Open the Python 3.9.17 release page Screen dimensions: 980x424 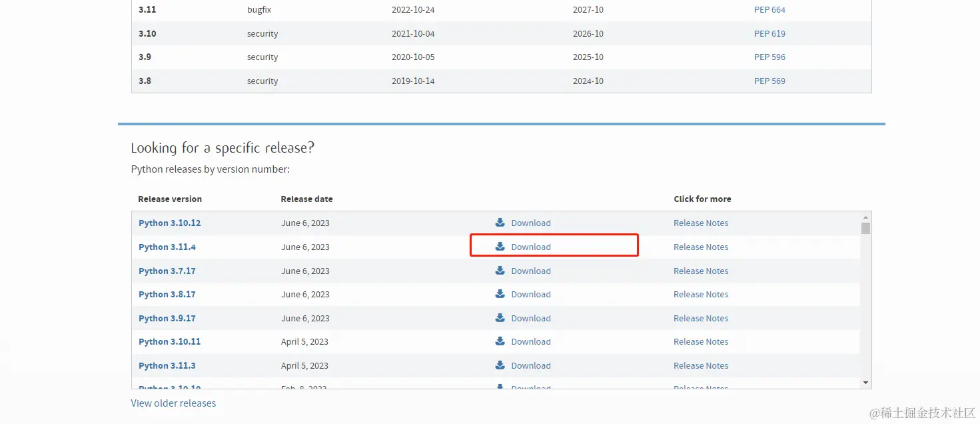click(167, 318)
